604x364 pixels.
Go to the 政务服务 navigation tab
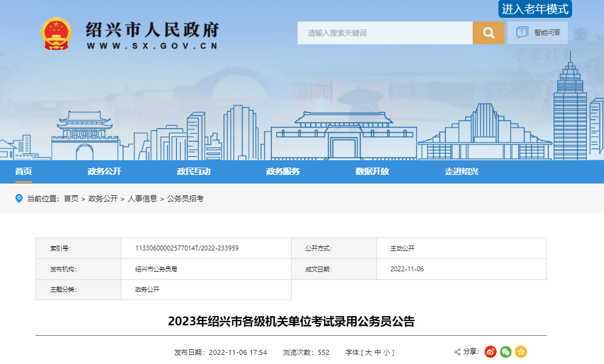[x=283, y=171]
